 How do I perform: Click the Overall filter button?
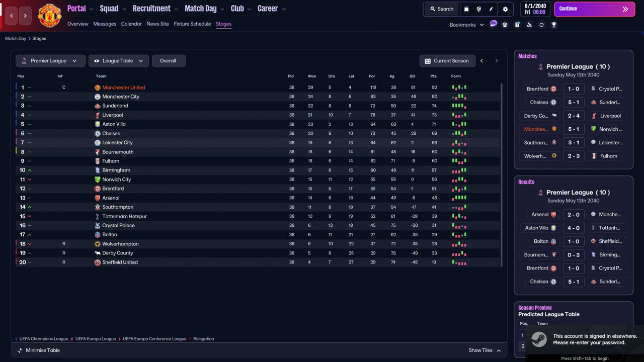coord(169,61)
